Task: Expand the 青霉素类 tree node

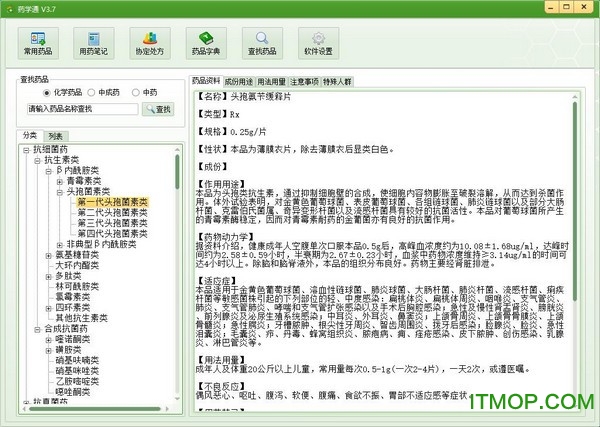Action: click(59, 182)
